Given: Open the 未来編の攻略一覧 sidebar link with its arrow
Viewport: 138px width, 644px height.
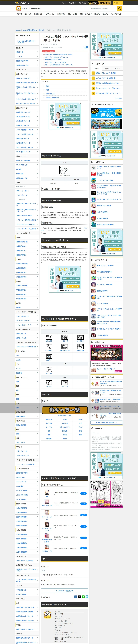Looking at the screenshot, I should coord(27,264).
